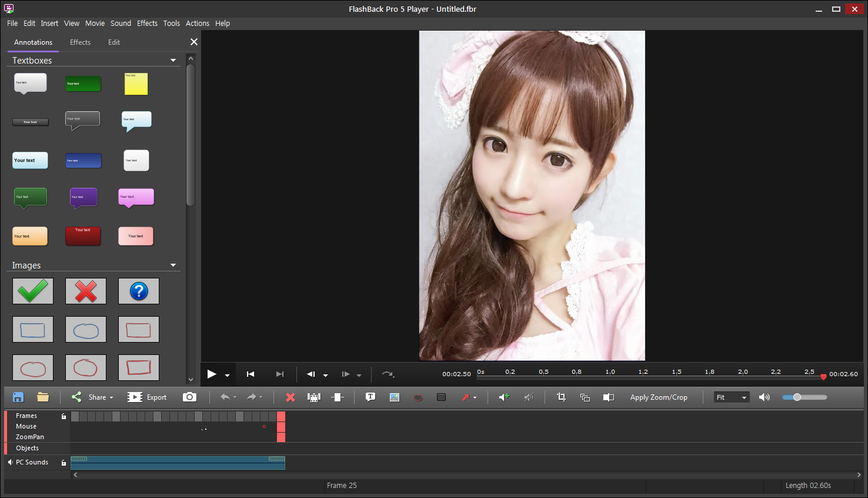
Task: Click the film strip frames icon
Action: (314, 397)
